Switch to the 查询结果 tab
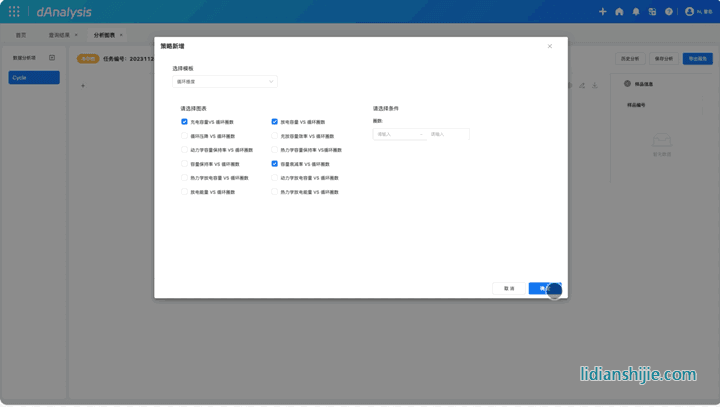 [59, 35]
